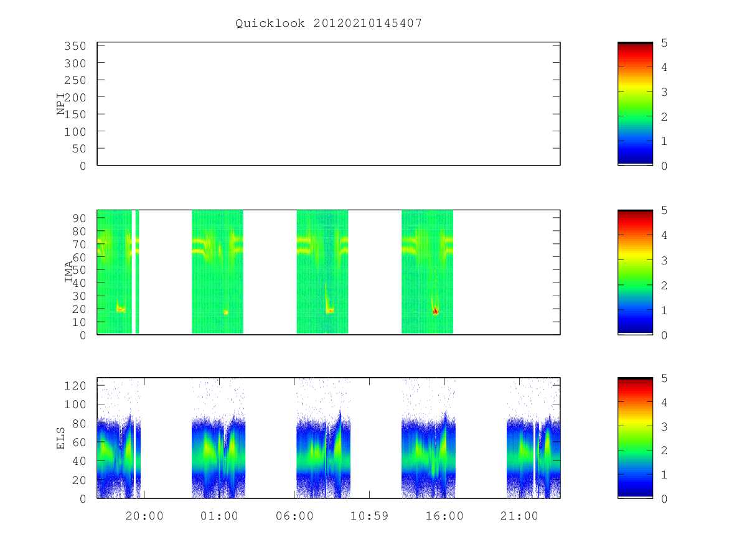Click the 5 label on NPI colorbar
The width and height of the screenshot is (747, 560).
(x=664, y=43)
